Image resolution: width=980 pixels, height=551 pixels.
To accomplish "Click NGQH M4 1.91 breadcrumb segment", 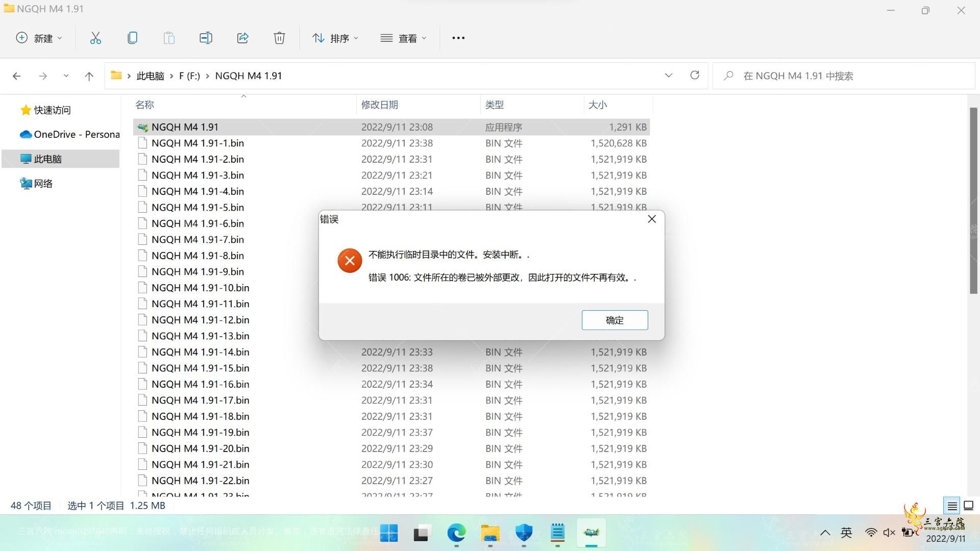I will click(x=249, y=76).
